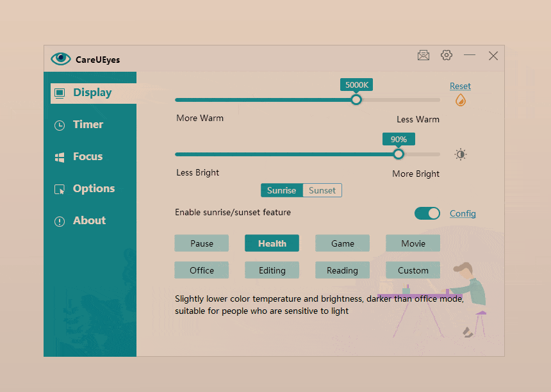Viewport: 551px width, 392px height.
Task: Switch to Editing preset
Action: [272, 270]
